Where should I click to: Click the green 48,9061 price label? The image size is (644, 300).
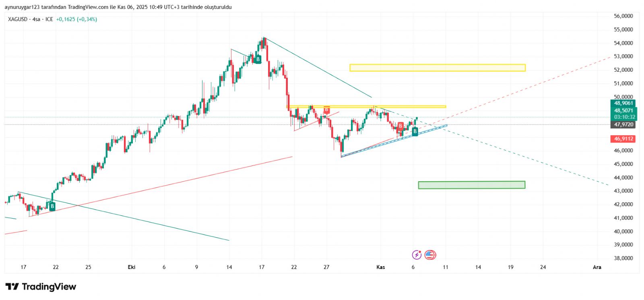coord(623,103)
